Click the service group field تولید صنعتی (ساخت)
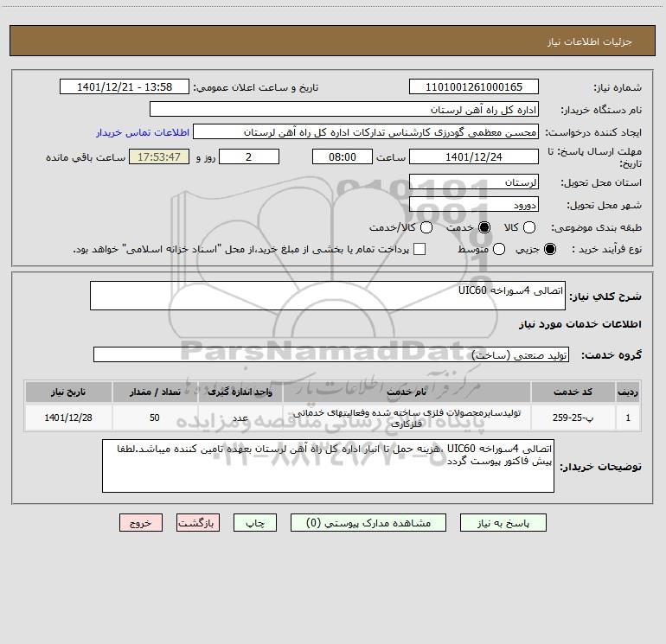Screen dimensions: 666x644 tap(331, 354)
